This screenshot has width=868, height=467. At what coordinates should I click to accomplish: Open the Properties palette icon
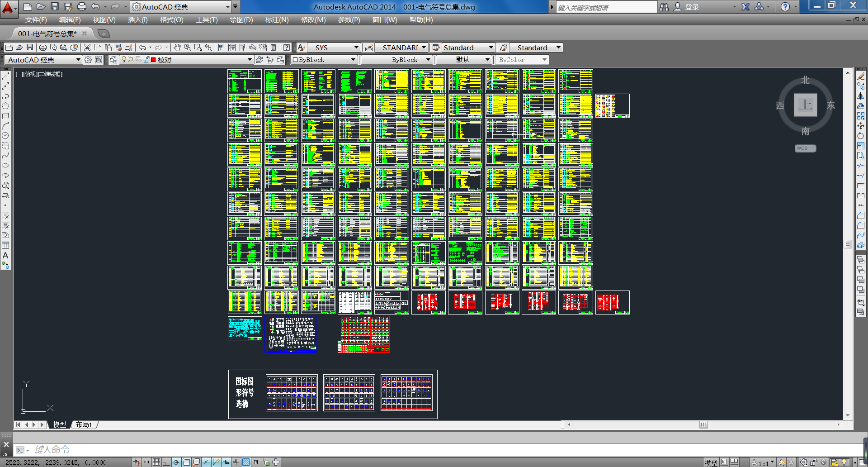pos(221,48)
